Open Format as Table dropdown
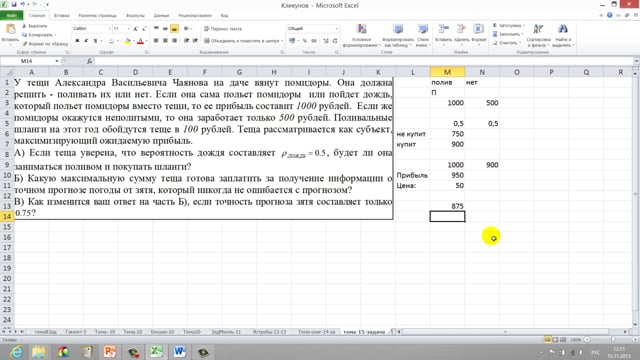The image size is (640, 360). pyautogui.click(x=398, y=36)
